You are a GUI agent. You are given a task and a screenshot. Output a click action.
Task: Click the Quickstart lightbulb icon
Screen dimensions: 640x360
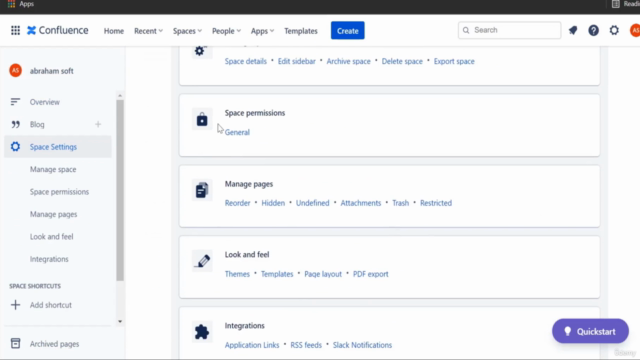pyautogui.click(x=567, y=331)
